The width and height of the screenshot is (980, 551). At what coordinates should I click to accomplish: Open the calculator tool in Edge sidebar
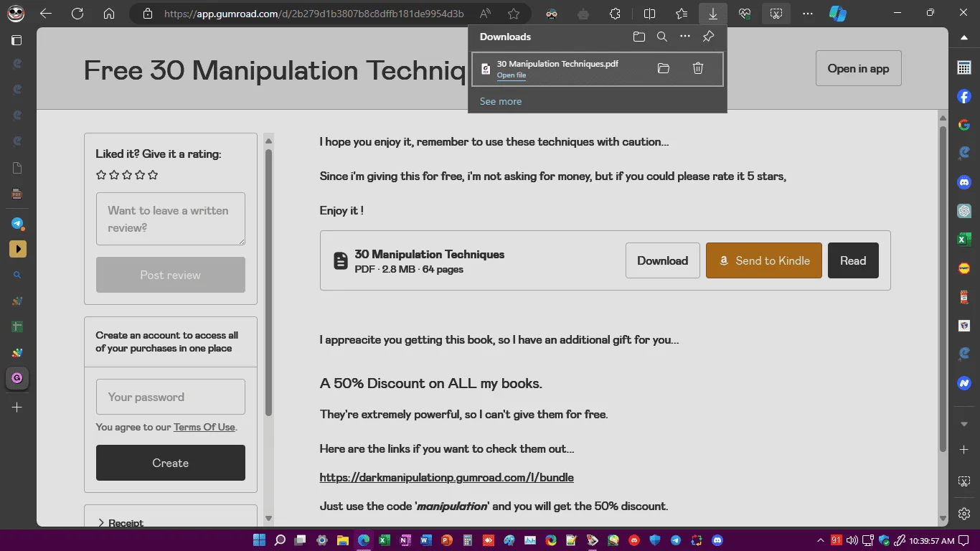(x=964, y=67)
